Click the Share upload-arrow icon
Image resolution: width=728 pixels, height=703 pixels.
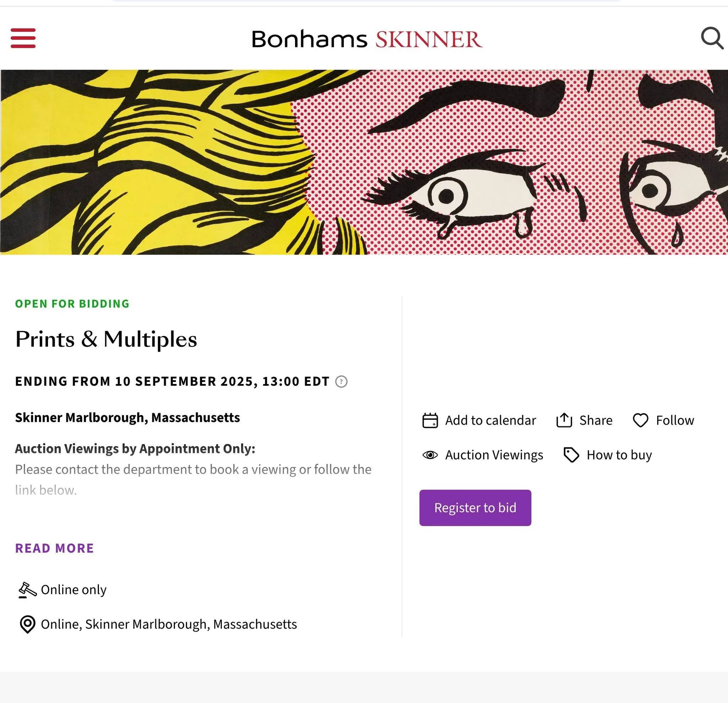tap(564, 421)
